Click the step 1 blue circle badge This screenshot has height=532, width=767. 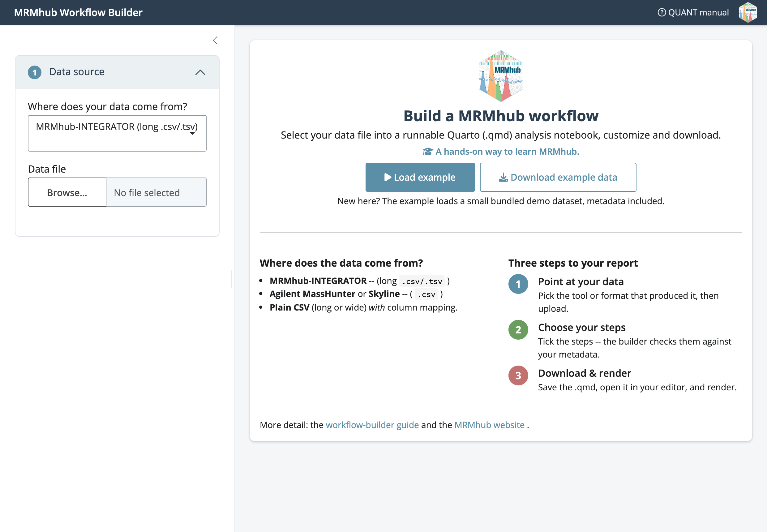coord(518,284)
